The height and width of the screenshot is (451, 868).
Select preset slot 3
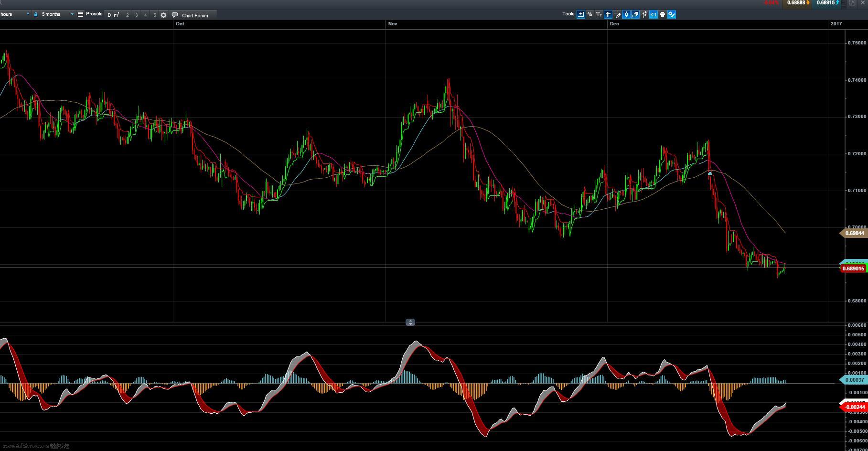pos(136,15)
